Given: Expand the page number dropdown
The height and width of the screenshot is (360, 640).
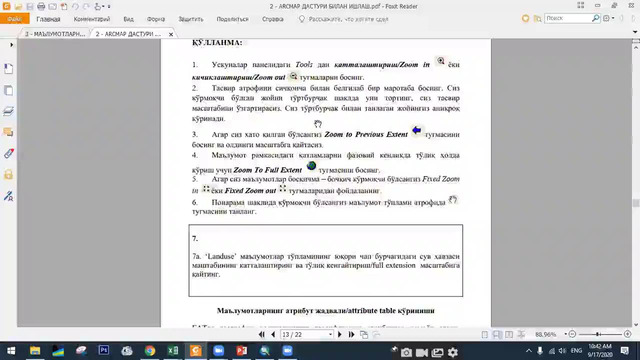Looking at the screenshot, I should pyautogui.click(x=330, y=335).
